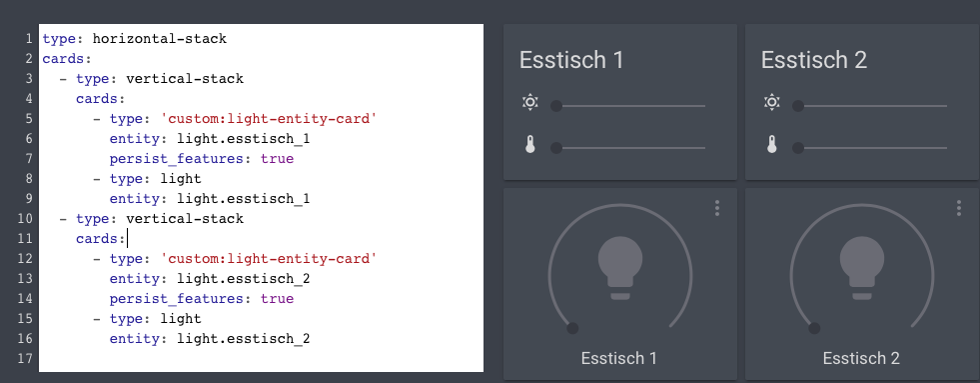Click the Esstisch 2 brightness slider track
The height and width of the screenshot is (383, 980).
[x=869, y=106]
